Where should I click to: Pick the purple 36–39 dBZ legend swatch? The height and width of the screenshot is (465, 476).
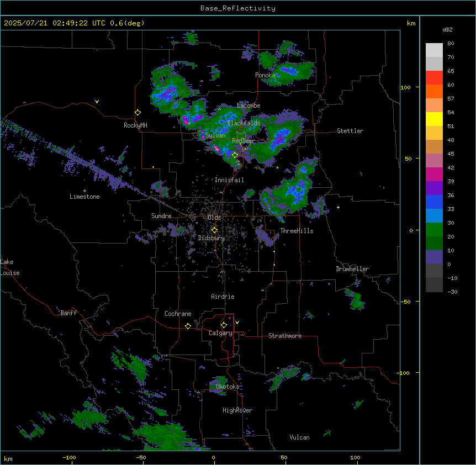point(434,188)
